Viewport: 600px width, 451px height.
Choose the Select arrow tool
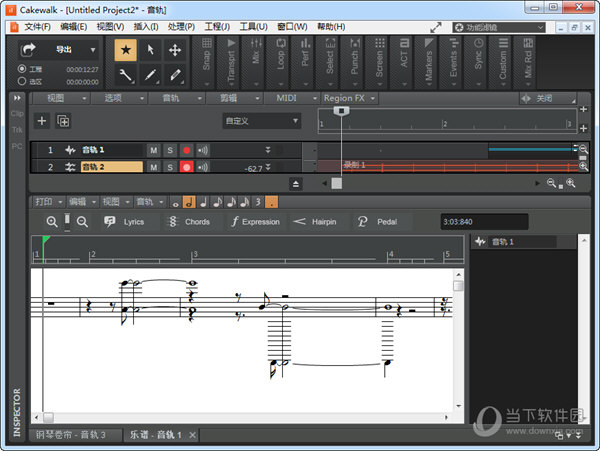pos(150,50)
